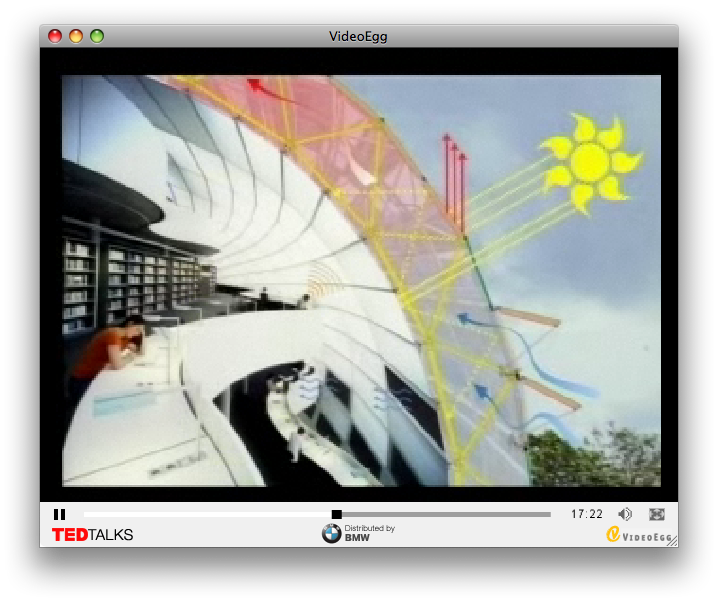Click the green tree in the video corner
718x602 pixels.
(x=598, y=457)
